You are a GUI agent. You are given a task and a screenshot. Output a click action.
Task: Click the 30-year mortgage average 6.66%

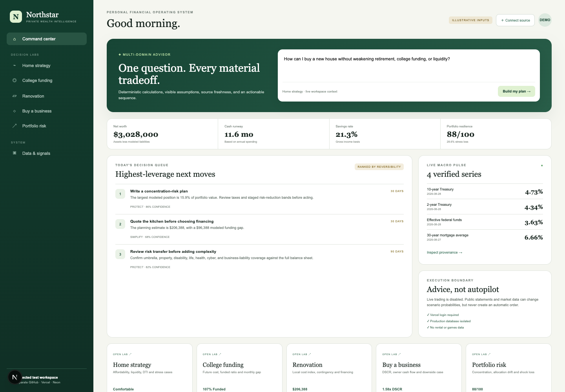tap(534, 237)
